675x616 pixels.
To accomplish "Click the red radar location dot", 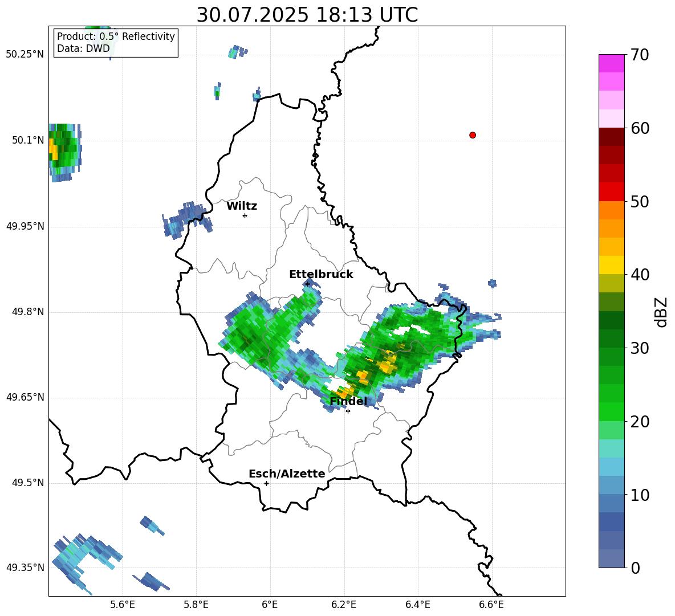I will pyautogui.click(x=473, y=135).
